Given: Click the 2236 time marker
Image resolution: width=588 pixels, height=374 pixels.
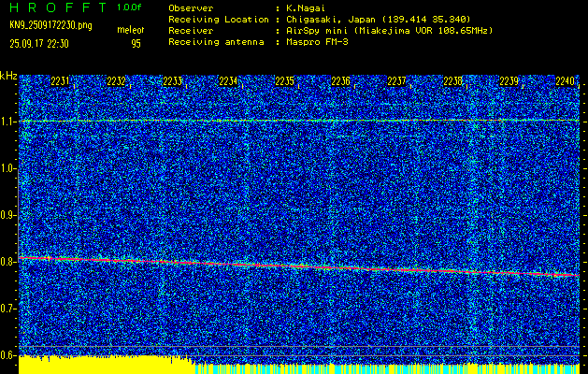Looking at the screenshot, I should 341,81.
